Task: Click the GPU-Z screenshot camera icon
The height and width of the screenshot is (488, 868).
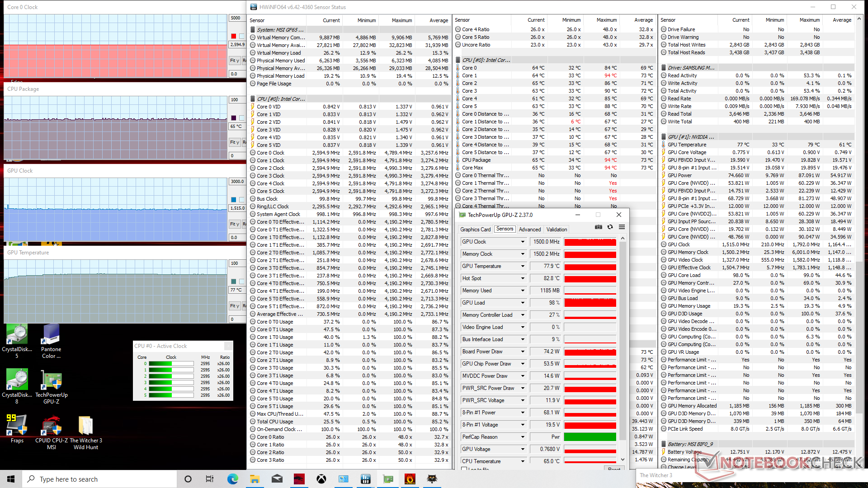Action: [599, 227]
